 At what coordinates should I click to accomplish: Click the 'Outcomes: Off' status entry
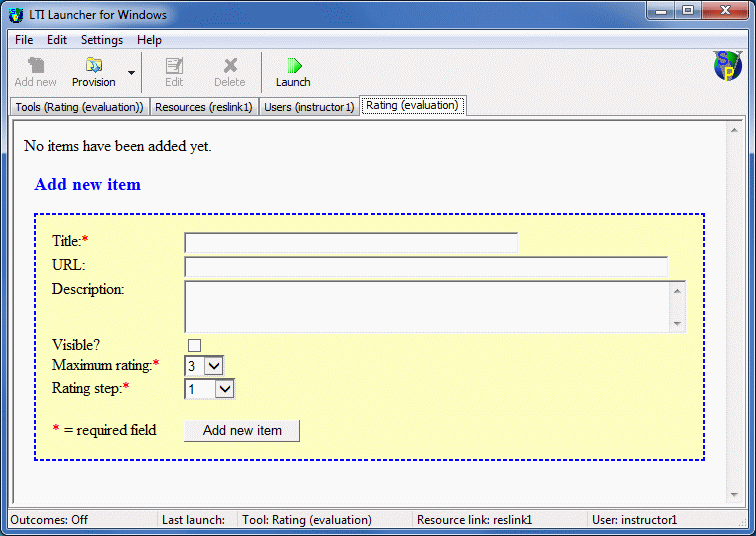(49, 520)
